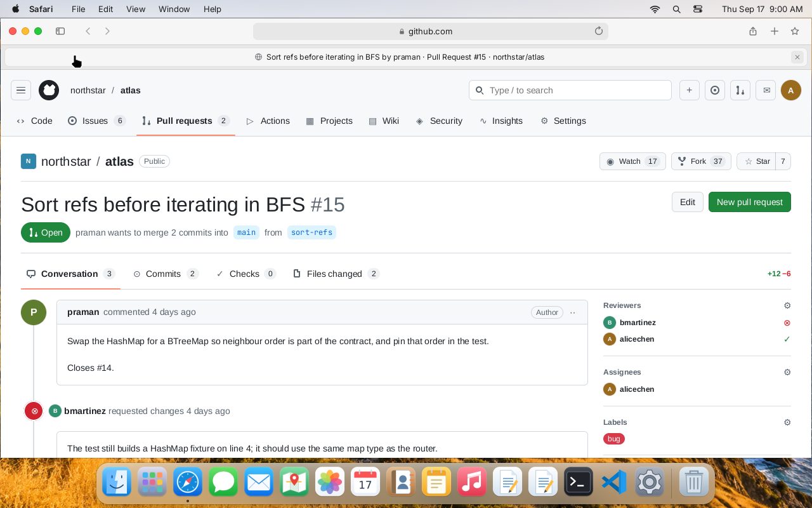Go back in Safari history

click(88, 31)
